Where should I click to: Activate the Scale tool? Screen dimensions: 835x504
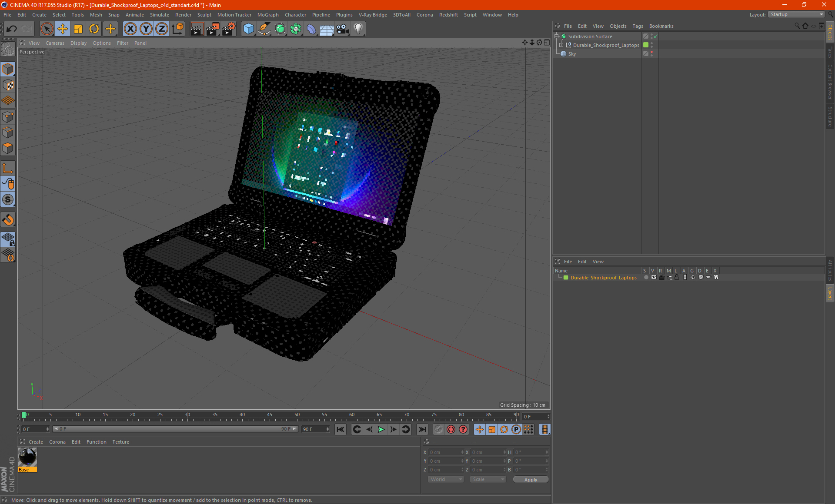click(x=78, y=29)
